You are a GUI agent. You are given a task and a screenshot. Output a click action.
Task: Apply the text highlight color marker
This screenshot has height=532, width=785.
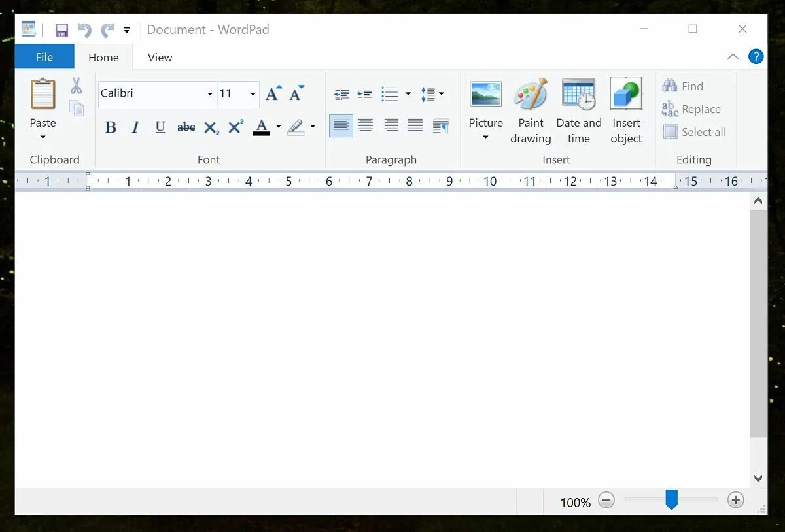pyautogui.click(x=296, y=127)
